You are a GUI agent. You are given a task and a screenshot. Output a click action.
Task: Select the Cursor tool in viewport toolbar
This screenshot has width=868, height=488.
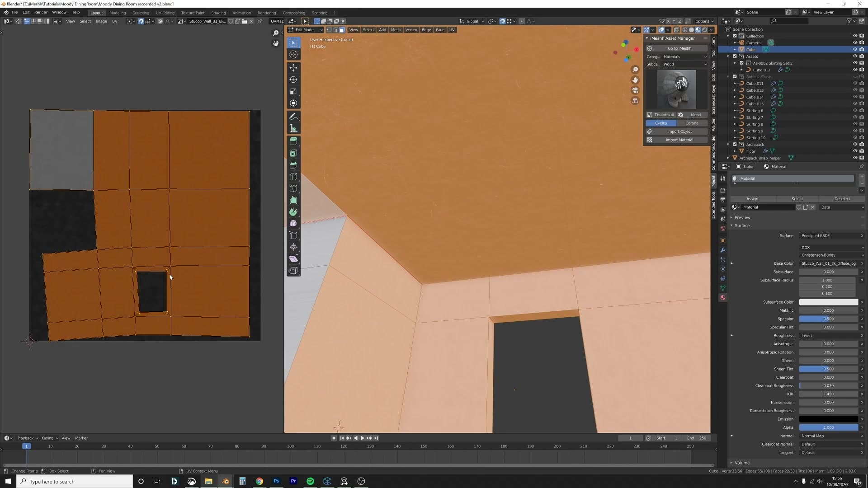(x=293, y=55)
